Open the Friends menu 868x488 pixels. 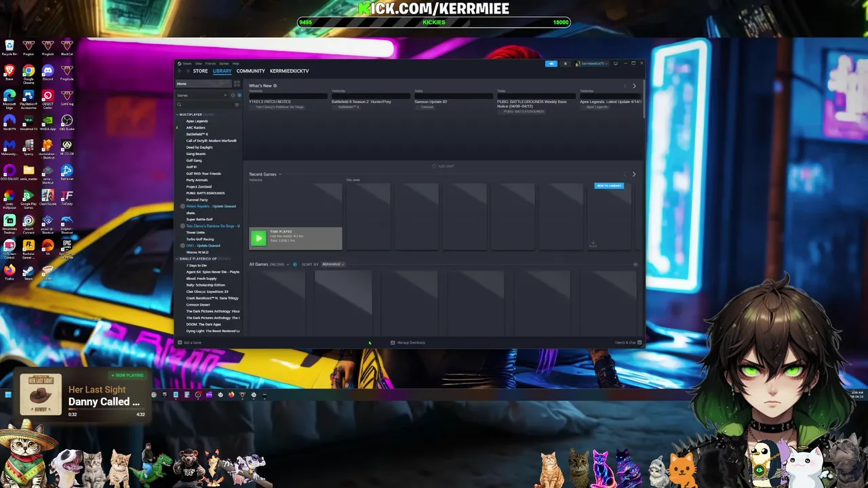pos(210,64)
